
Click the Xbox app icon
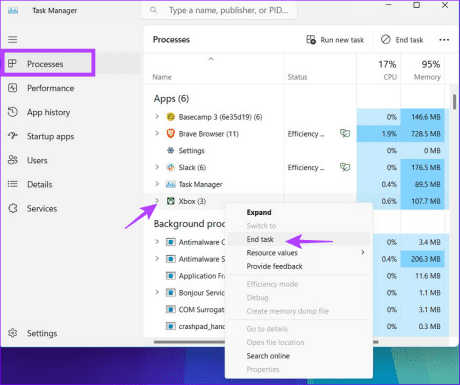[x=171, y=201]
